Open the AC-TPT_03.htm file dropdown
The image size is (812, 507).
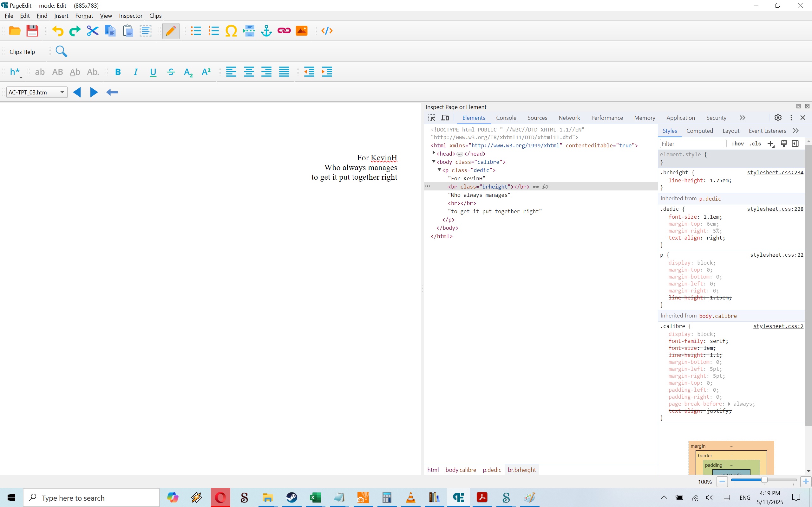[62, 92]
